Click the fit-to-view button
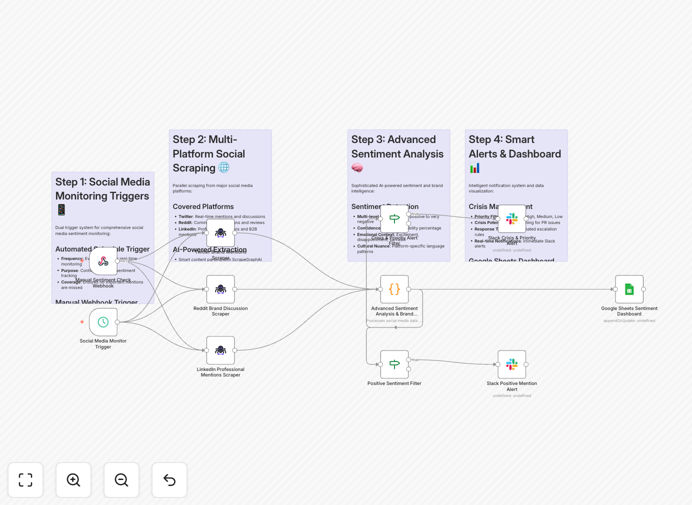This screenshot has height=505, width=692. pyautogui.click(x=26, y=480)
